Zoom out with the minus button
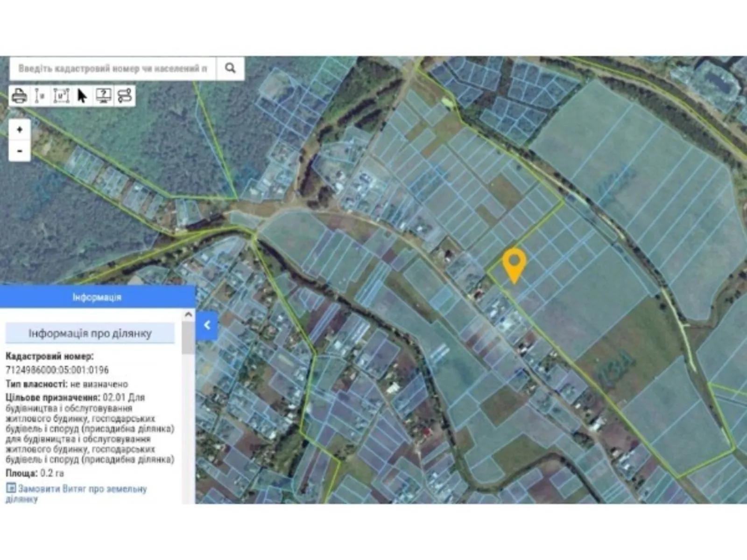 coord(20,151)
